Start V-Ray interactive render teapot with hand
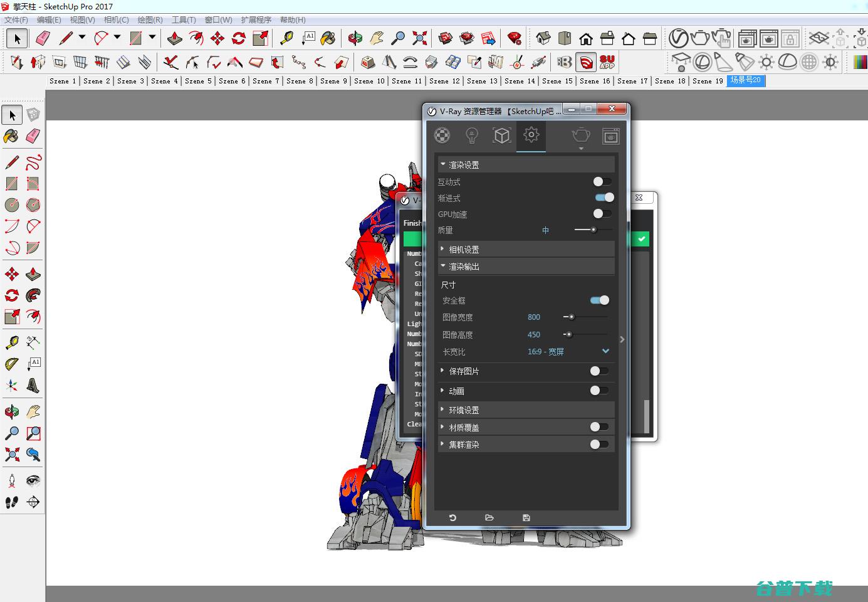 pyautogui.click(x=721, y=38)
